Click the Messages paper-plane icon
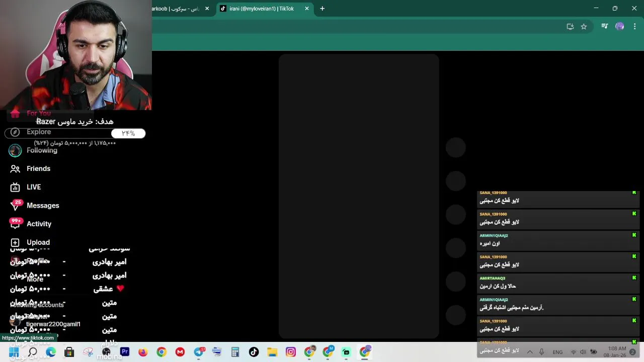Viewport: 644px width, 362px height. point(15,206)
